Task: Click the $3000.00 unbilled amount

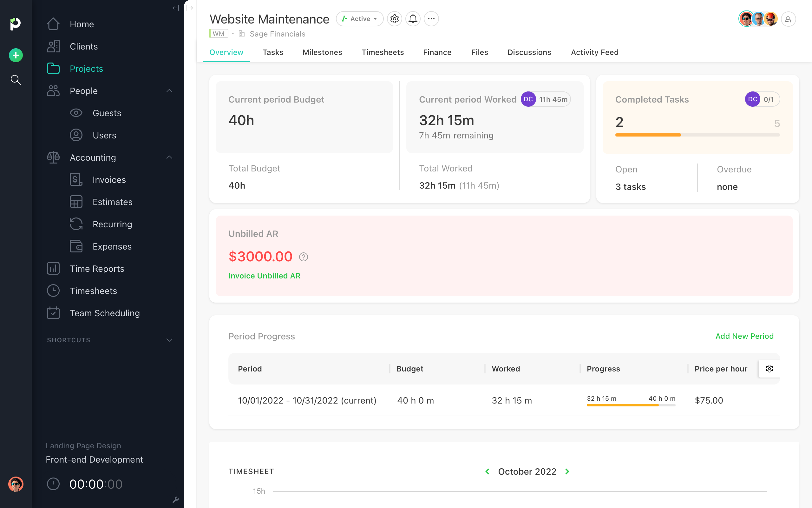Action: pos(260,257)
